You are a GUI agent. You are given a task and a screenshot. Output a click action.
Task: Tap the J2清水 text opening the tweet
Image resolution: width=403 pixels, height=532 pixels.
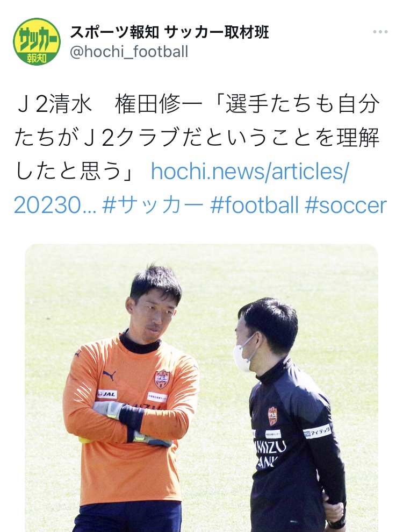coord(54,104)
